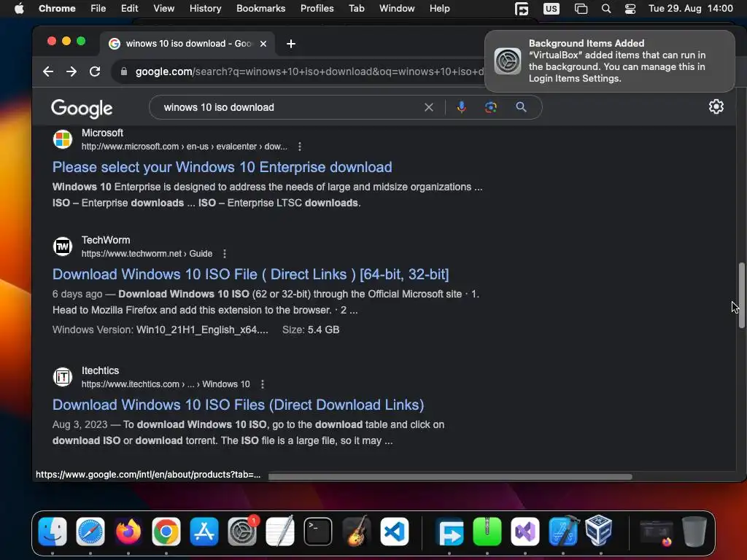Open Google quick settings gear icon
Image resolution: width=747 pixels, height=560 pixels.
pyautogui.click(x=716, y=106)
